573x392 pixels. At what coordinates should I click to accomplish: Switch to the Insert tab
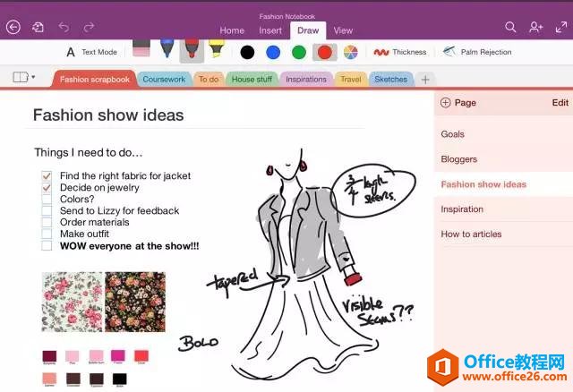(269, 30)
